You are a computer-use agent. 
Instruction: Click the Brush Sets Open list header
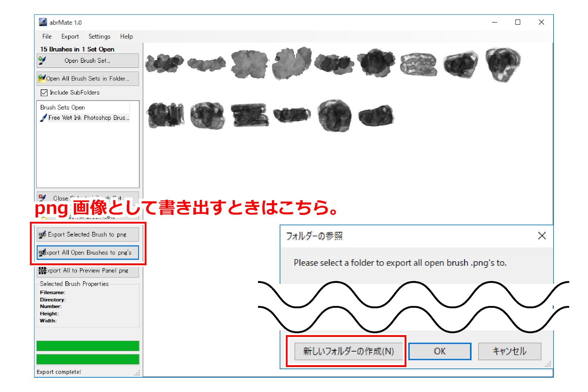point(62,108)
